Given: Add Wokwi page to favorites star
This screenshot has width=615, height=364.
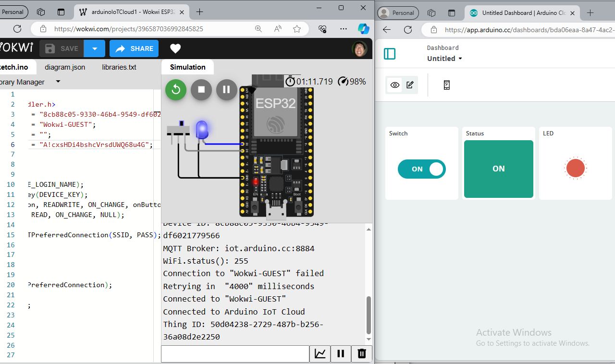Looking at the screenshot, I should tap(297, 29).
